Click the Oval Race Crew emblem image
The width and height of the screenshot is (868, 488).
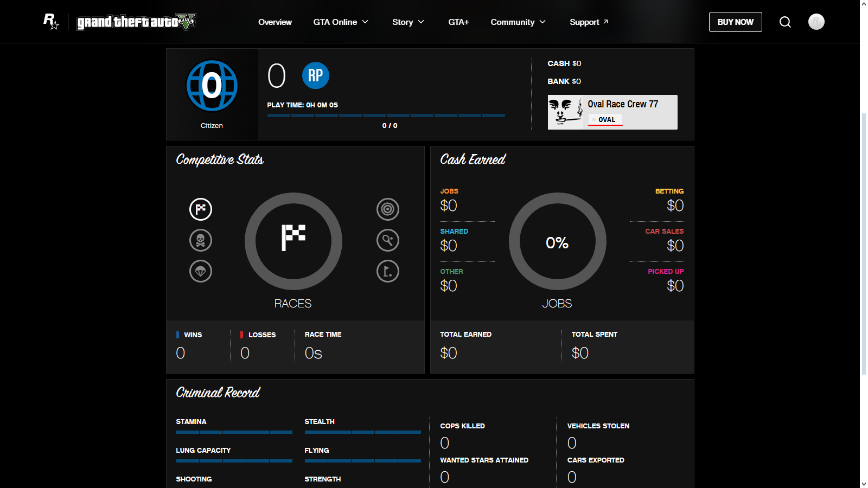565,112
